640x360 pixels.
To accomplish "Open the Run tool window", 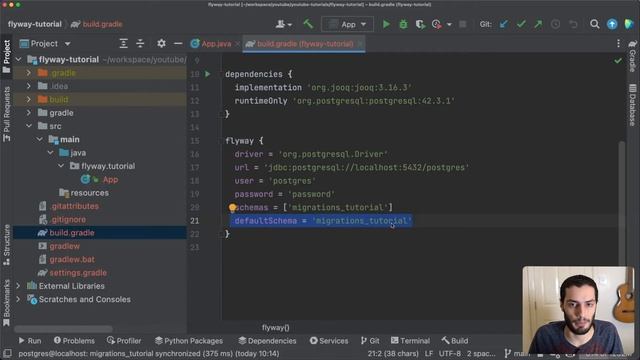I will pyautogui.click(x=29, y=340).
